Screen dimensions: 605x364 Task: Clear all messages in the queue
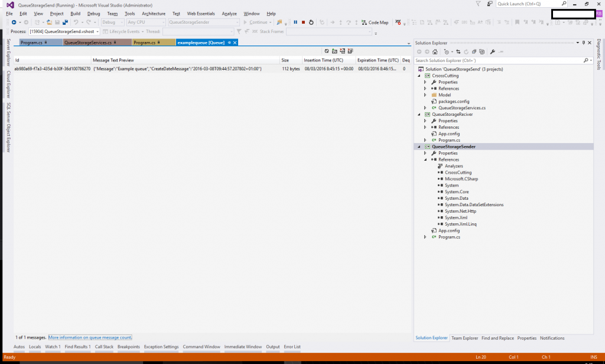tap(350, 51)
